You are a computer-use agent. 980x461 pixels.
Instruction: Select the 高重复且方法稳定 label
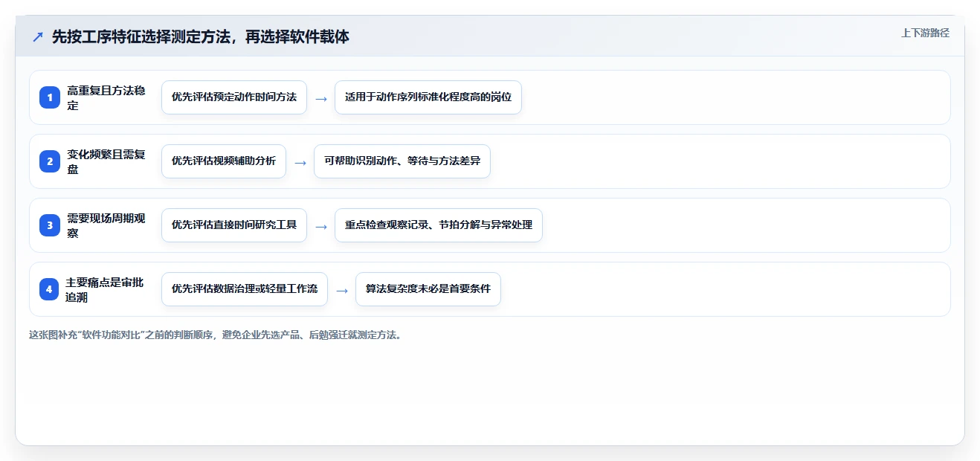click(x=107, y=97)
